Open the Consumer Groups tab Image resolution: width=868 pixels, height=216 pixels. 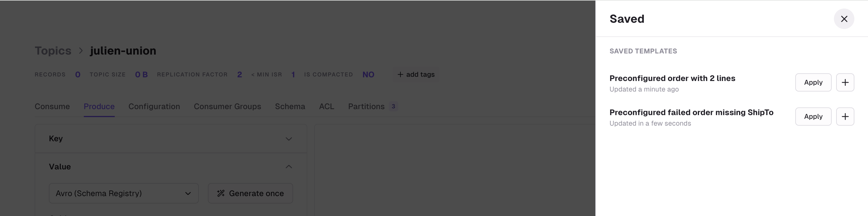click(228, 107)
